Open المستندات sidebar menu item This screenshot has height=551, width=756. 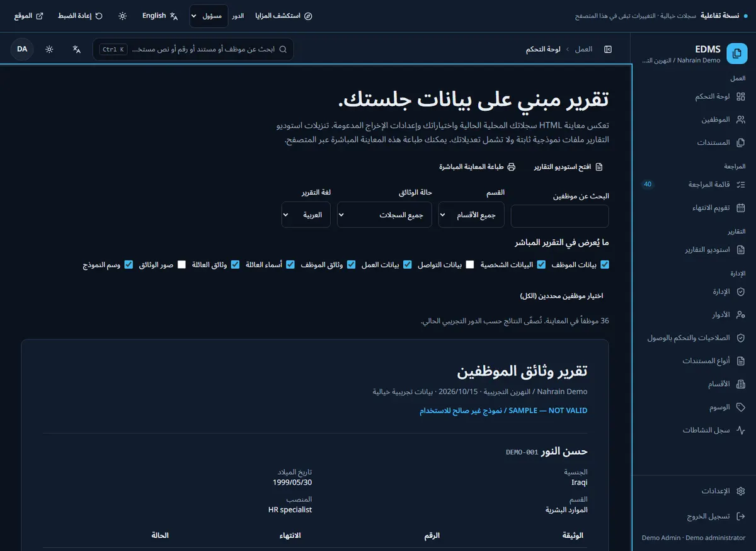click(x=693, y=142)
